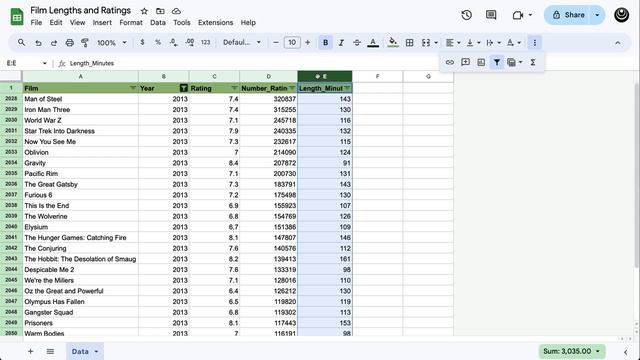Image resolution: width=640 pixels, height=360 pixels.
Task: Search the menus magnifier icon
Action: [22, 42]
